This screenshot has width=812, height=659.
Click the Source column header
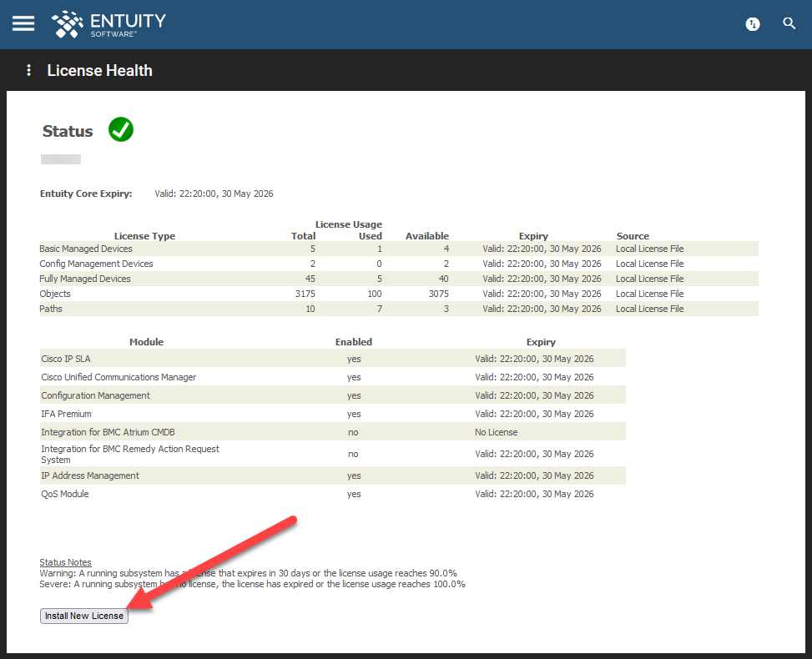pyautogui.click(x=633, y=236)
